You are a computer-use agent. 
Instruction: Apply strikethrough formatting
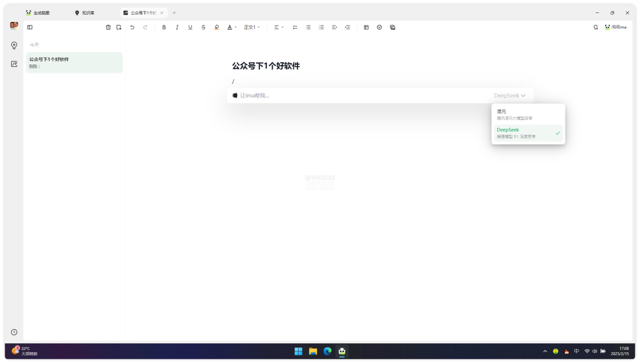click(203, 27)
